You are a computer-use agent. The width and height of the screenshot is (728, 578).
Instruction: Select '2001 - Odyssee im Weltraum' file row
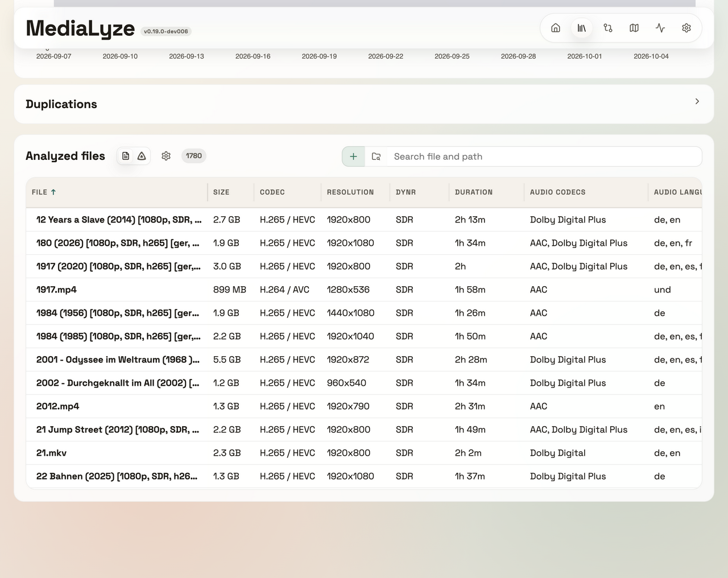pyautogui.click(x=364, y=360)
